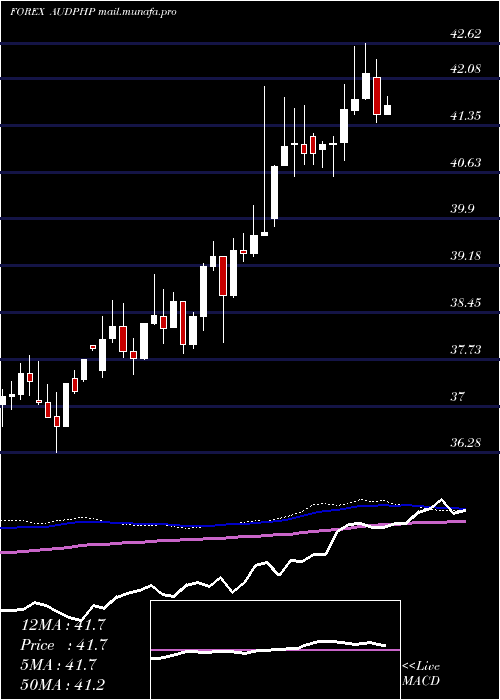This screenshot has height=700, width=500.
Task: Click the 42.08 price level label
Action: tap(466, 69)
